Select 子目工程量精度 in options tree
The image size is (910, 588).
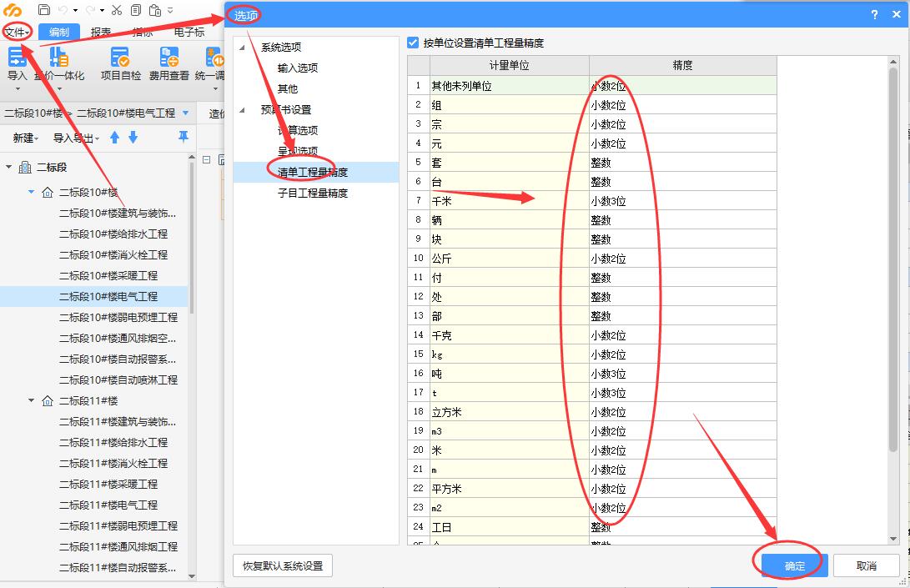(x=313, y=193)
